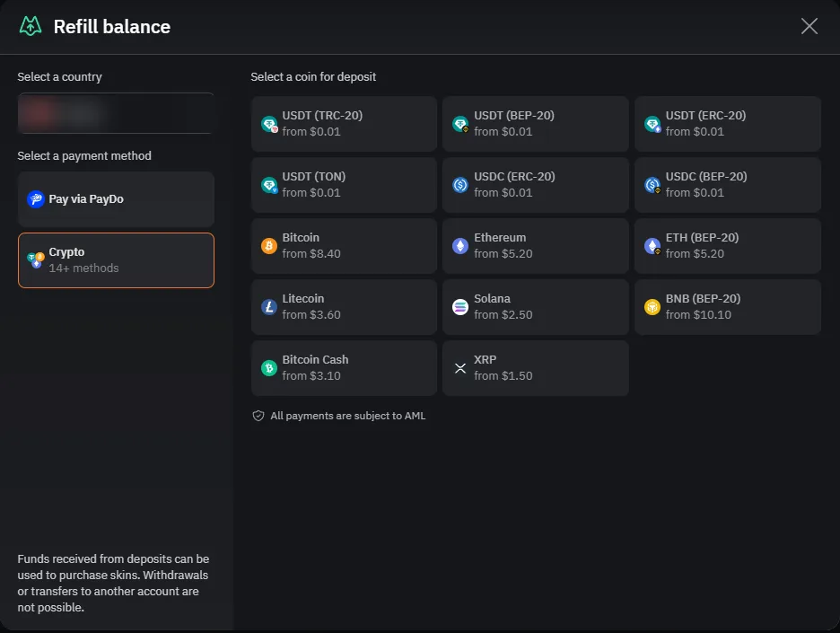The height and width of the screenshot is (633, 840).
Task: Choose USDT (TRC-20) for deposit
Action: [x=344, y=124]
